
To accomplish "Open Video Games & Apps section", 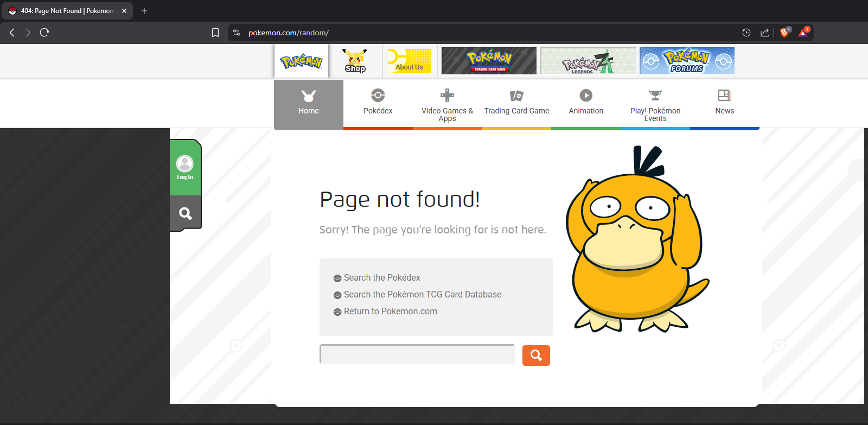I will tap(448, 104).
